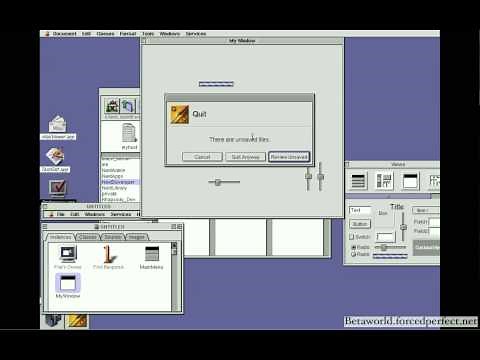
Task: Select the Views palette icon with controls
Action: click(x=384, y=181)
